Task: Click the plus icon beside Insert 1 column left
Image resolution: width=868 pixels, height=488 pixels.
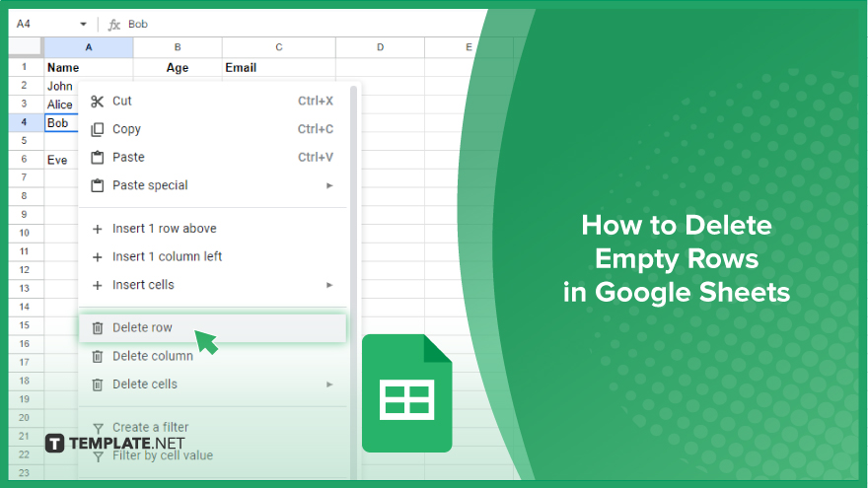Action: [x=98, y=257]
